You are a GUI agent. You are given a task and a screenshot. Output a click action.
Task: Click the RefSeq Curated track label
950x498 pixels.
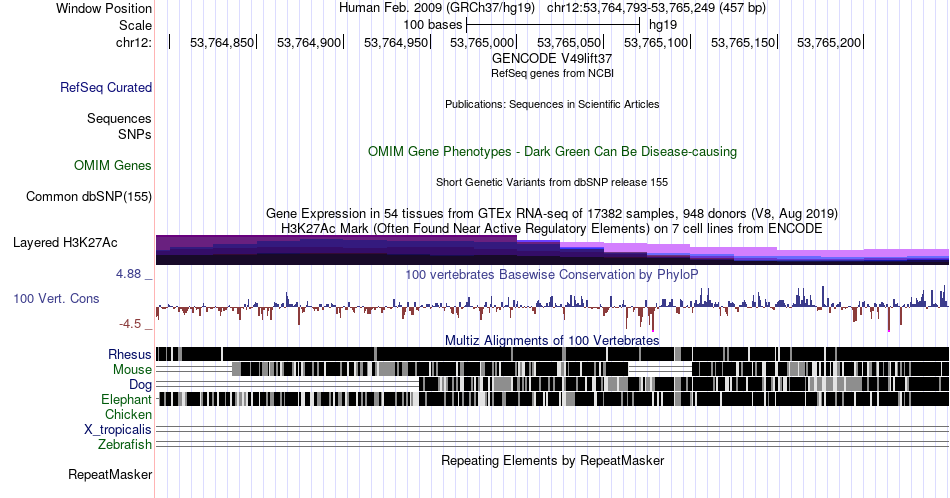point(106,87)
